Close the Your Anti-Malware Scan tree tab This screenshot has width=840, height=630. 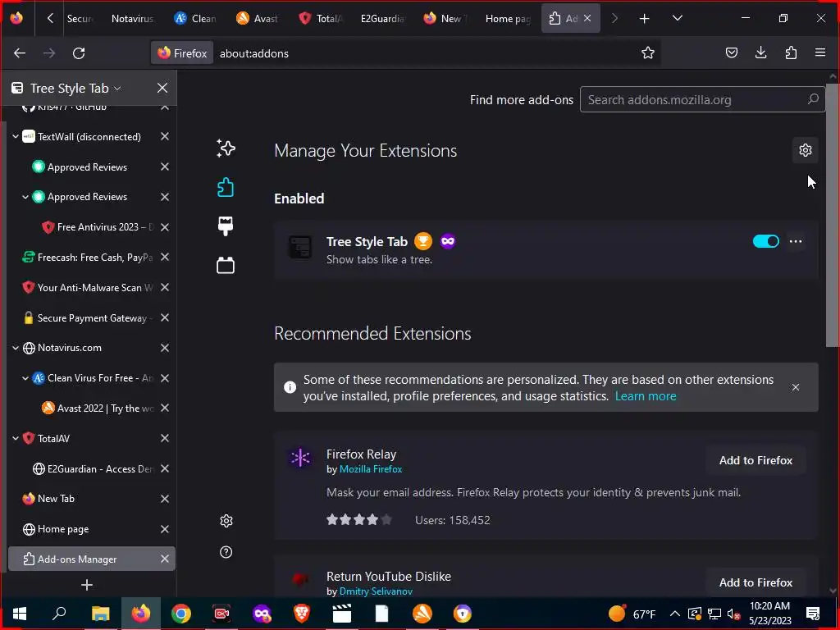(165, 288)
